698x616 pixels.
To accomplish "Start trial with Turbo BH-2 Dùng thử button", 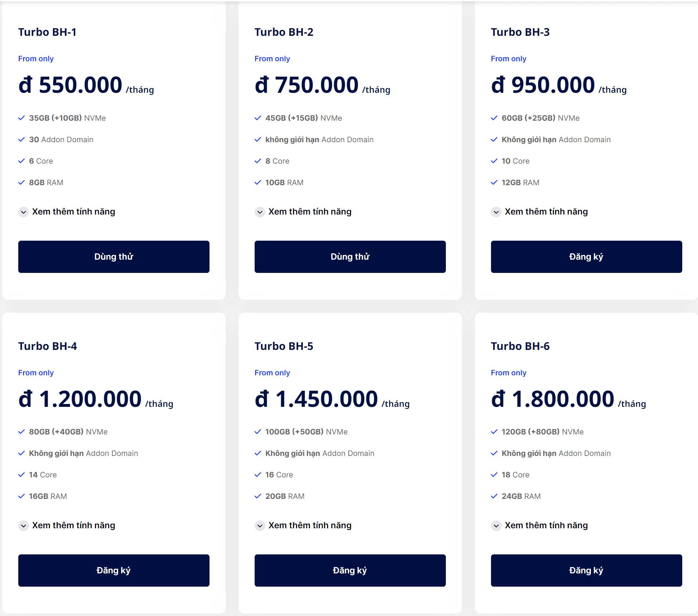I will coord(350,257).
